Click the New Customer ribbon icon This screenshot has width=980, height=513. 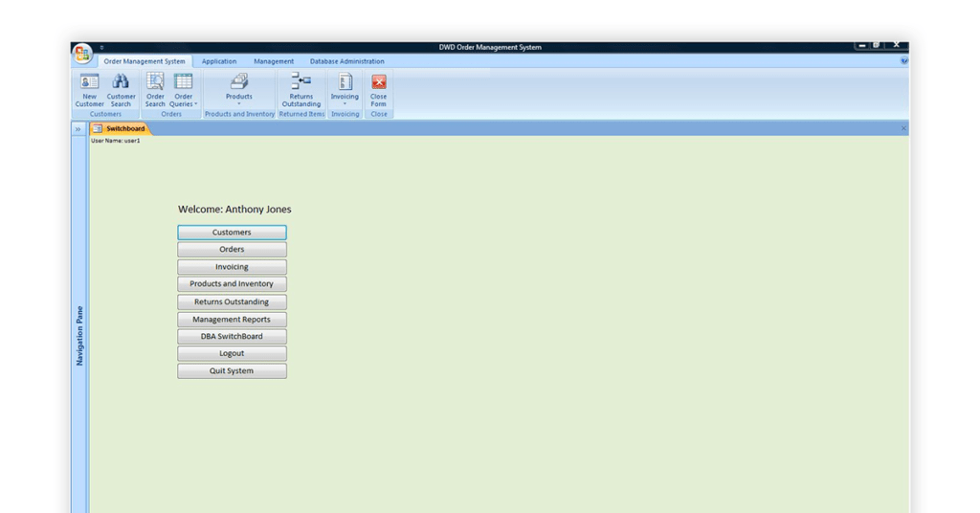[89, 83]
